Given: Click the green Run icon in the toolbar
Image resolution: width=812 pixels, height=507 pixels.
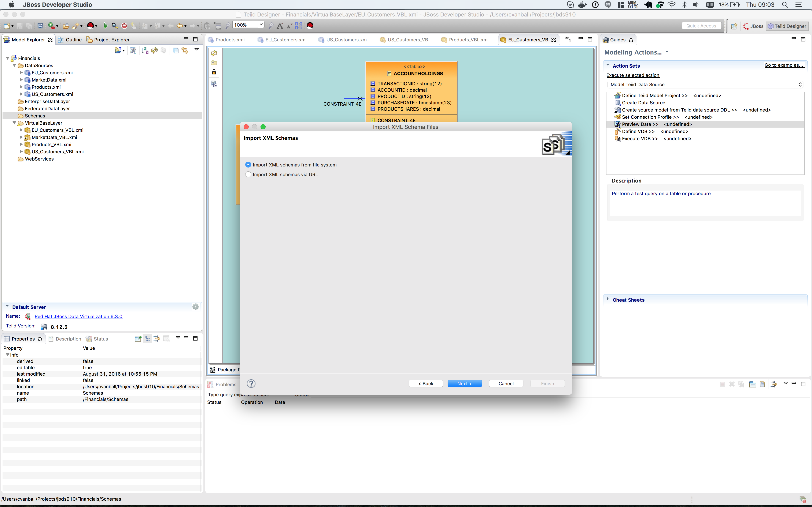Looking at the screenshot, I should 106,26.
